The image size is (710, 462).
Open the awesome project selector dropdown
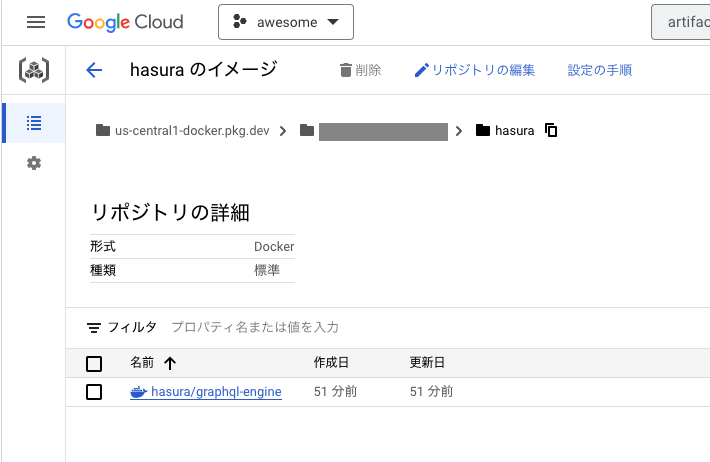pyautogui.click(x=286, y=22)
